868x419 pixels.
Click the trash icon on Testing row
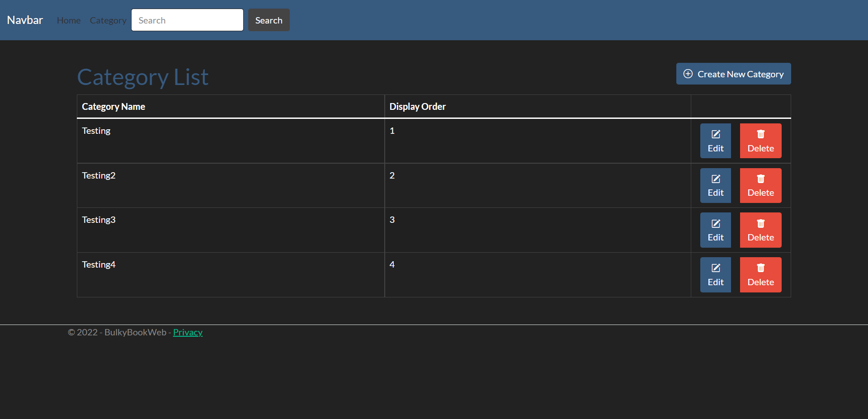[x=760, y=134]
